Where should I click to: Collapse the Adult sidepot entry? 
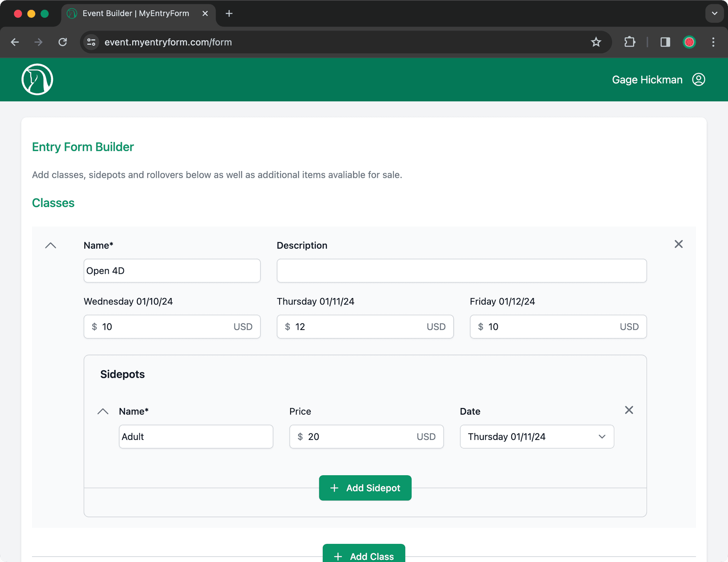[x=103, y=411]
